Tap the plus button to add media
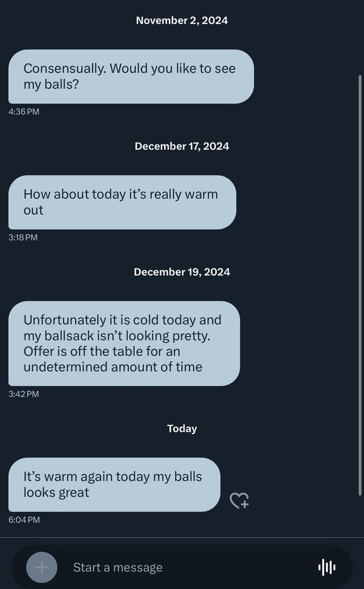 click(x=42, y=567)
